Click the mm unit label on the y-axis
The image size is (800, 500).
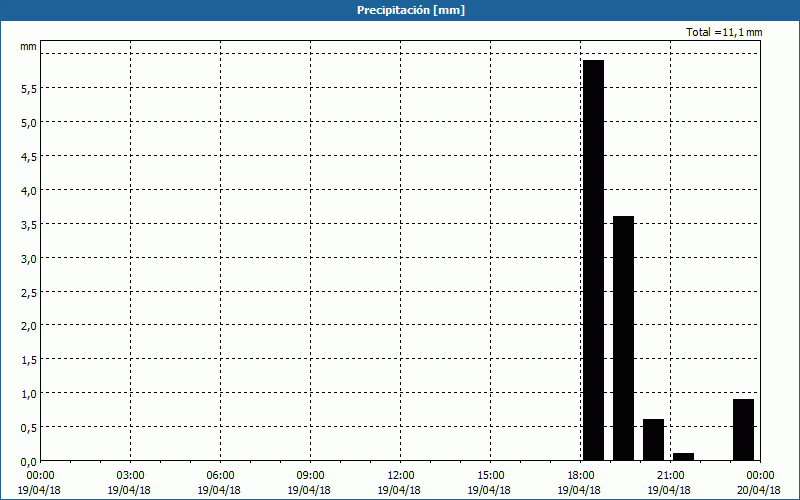point(29,47)
